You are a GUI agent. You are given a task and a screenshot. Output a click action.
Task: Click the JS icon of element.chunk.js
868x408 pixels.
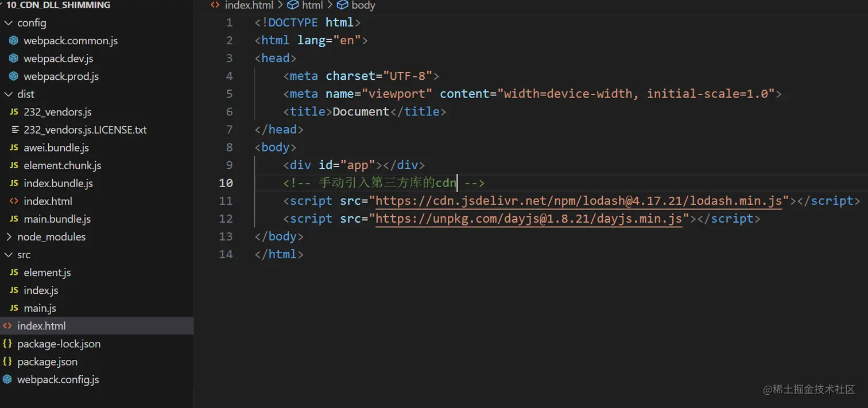coord(14,165)
